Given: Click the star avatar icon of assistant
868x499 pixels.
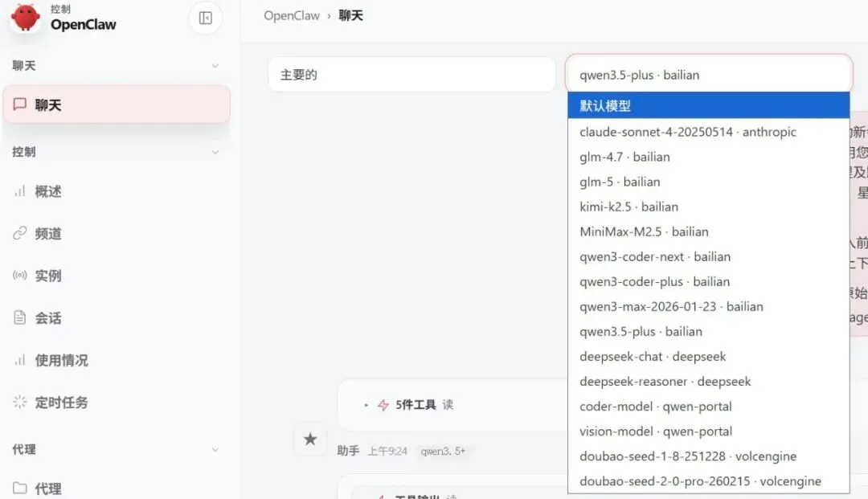Looking at the screenshot, I should point(310,440).
